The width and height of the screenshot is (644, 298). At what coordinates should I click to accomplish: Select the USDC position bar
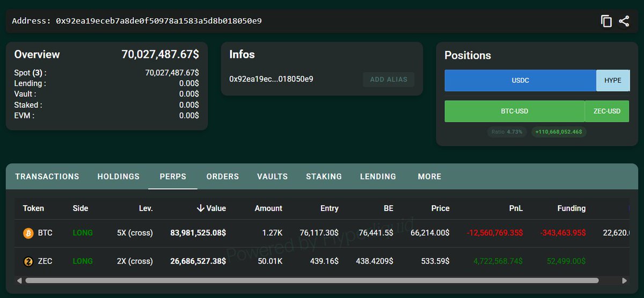click(x=521, y=80)
